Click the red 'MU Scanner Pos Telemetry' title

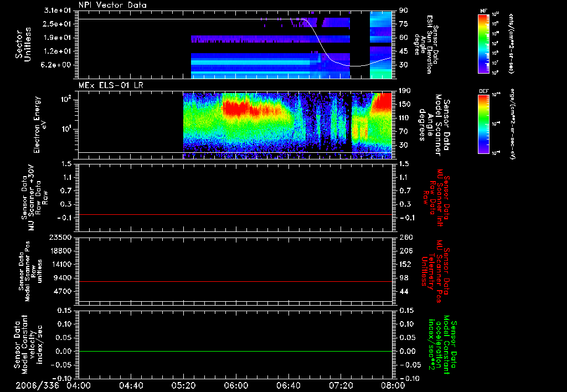pos(435,271)
